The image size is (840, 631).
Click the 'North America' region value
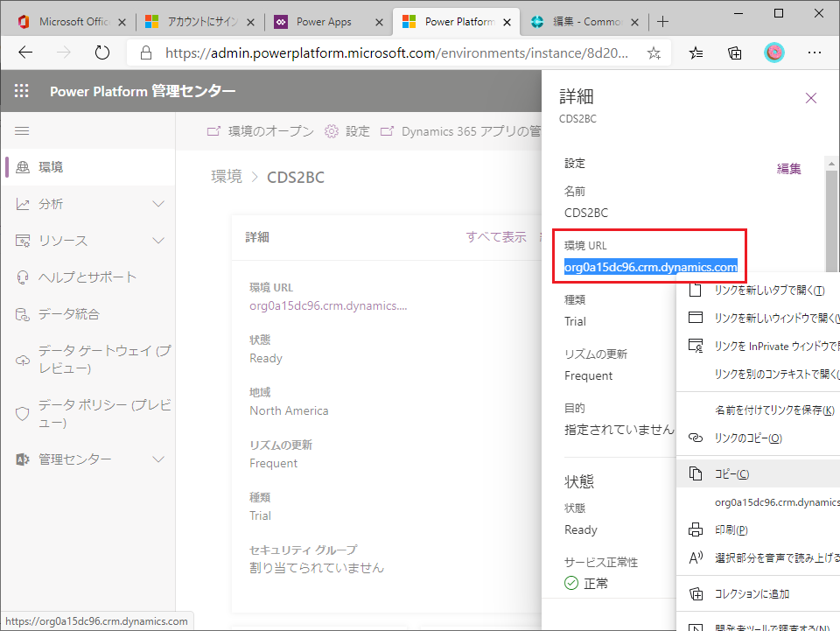(x=289, y=410)
